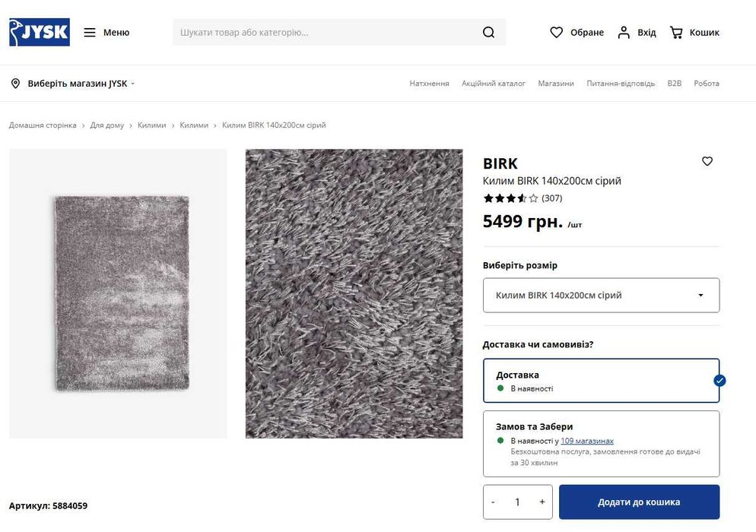Click the JYSK logo
Screen dimensions: 756x532
(x=40, y=32)
